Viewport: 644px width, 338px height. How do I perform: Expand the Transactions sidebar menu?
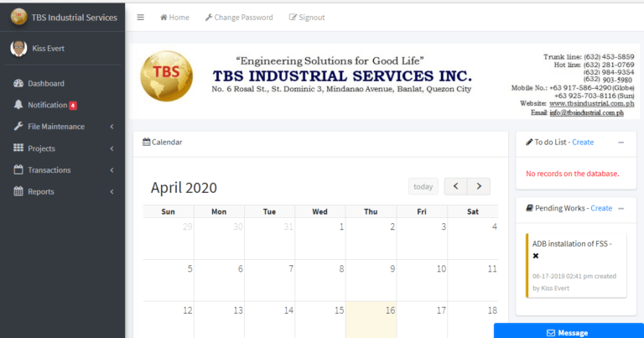(49, 170)
